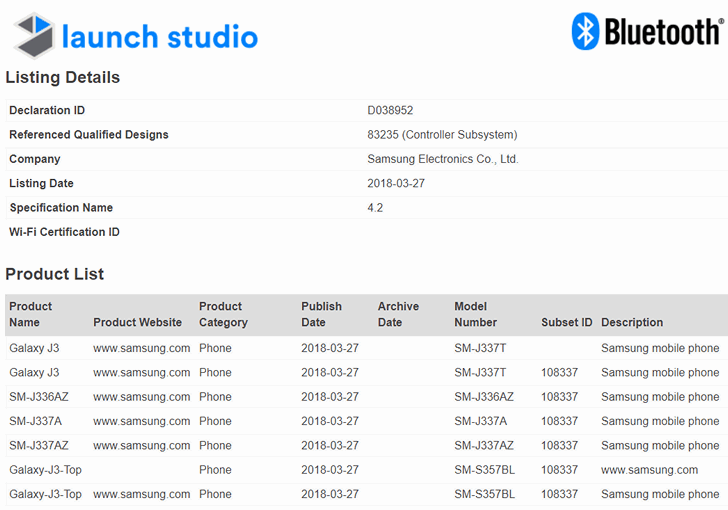This screenshot has height=510, width=728.
Task: Click www.samsung.com in the Description column
Action: pos(649,470)
